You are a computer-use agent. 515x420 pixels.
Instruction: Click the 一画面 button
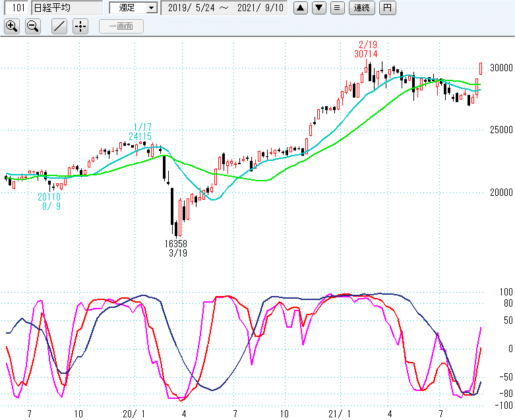click(121, 26)
